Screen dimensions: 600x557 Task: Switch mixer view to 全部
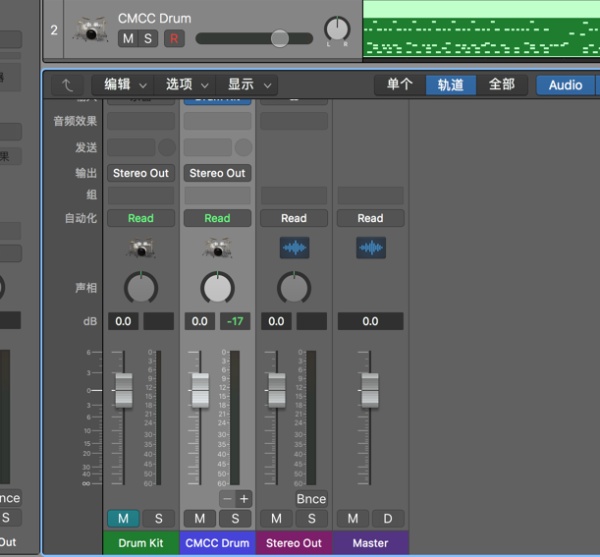[x=502, y=85]
